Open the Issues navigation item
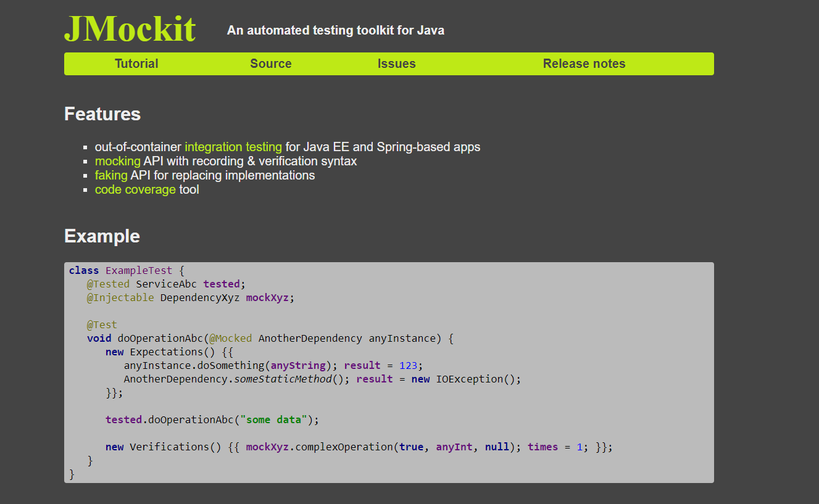Screen dimensions: 819x504 396,64
